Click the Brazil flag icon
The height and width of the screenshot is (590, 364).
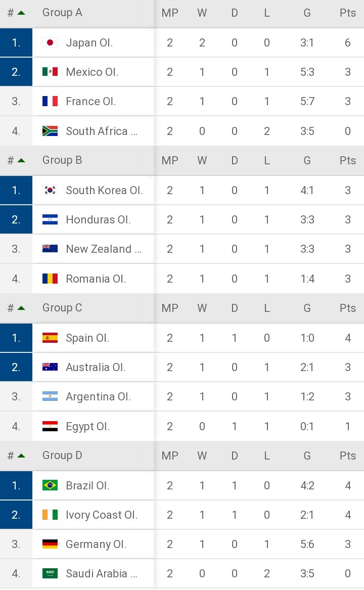(x=50, y=485)
